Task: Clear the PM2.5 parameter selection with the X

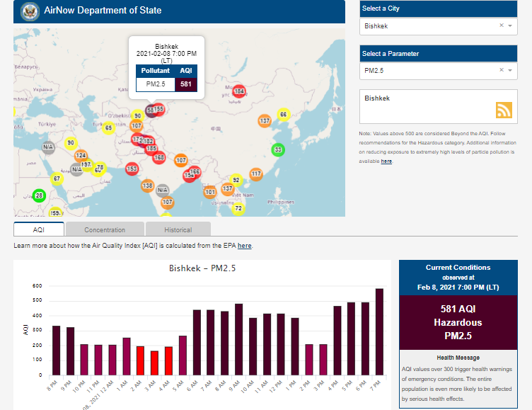Action: [x=501, y=70]
